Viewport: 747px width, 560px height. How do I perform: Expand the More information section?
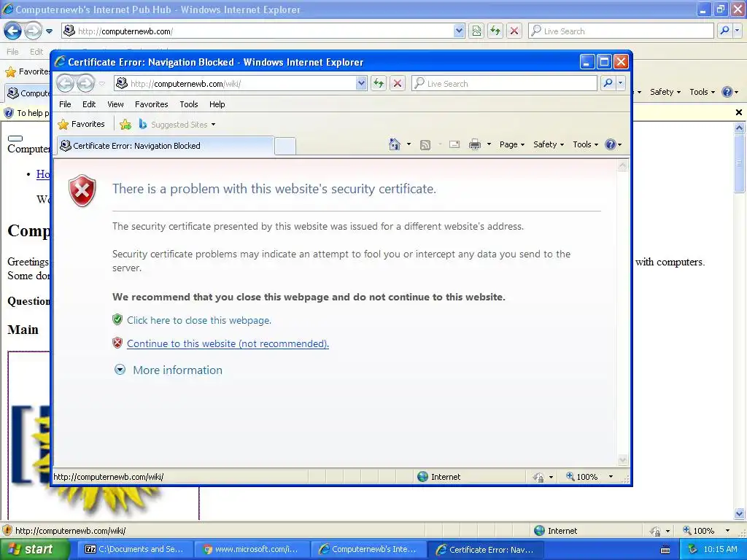pos(169,370)
